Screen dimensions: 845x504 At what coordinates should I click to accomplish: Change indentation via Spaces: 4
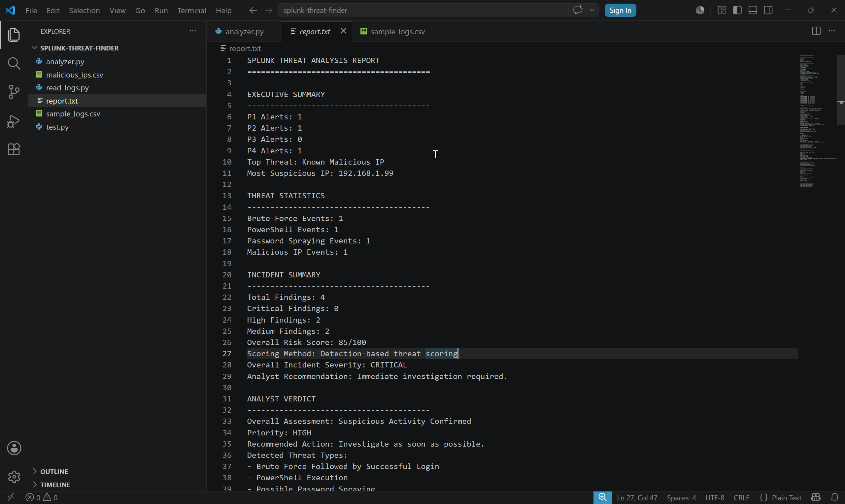pos(681,497)
